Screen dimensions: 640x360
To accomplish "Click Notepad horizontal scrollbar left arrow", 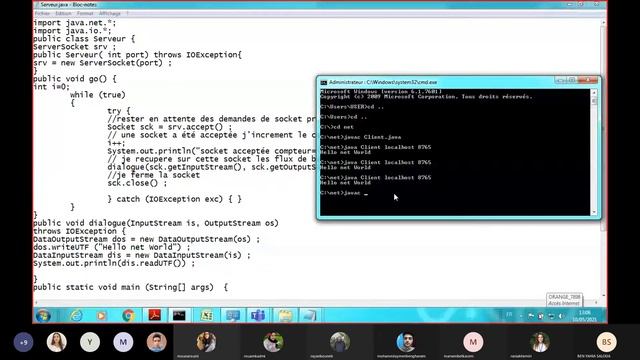I will click(x=37, y=302).
